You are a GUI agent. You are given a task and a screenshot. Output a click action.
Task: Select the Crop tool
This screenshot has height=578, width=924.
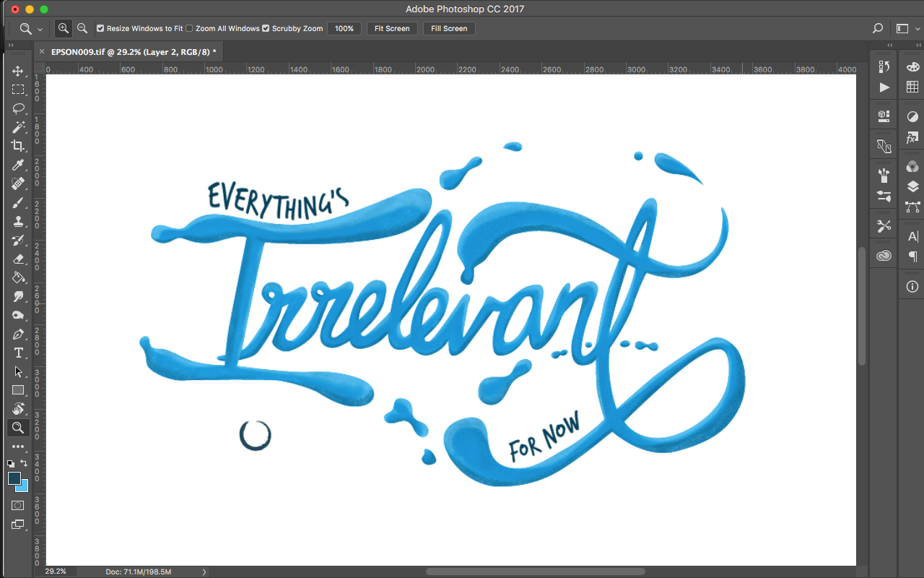coord(18,146)
